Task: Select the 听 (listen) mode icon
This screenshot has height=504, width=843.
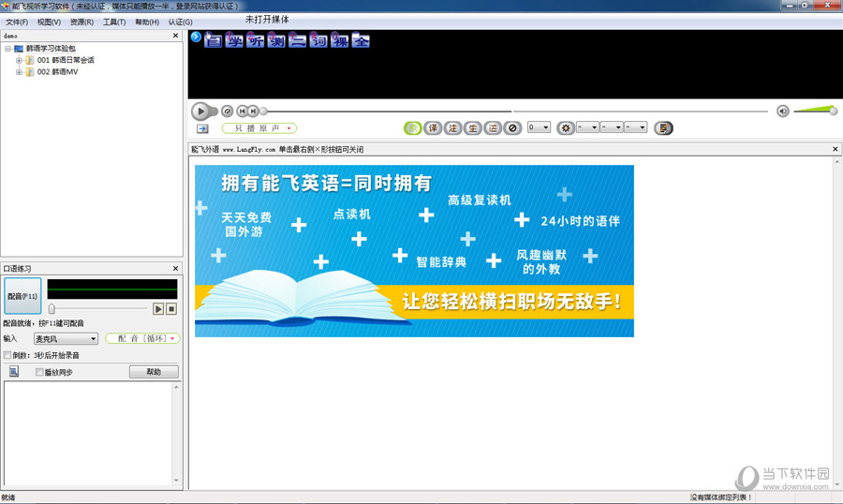Action: coord(256,40)
